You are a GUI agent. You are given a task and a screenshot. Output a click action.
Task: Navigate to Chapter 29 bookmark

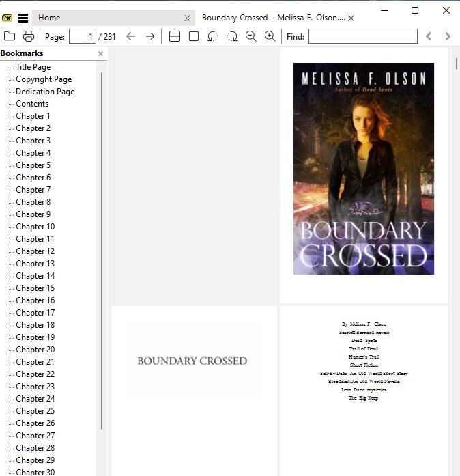(x=35, y=460)
